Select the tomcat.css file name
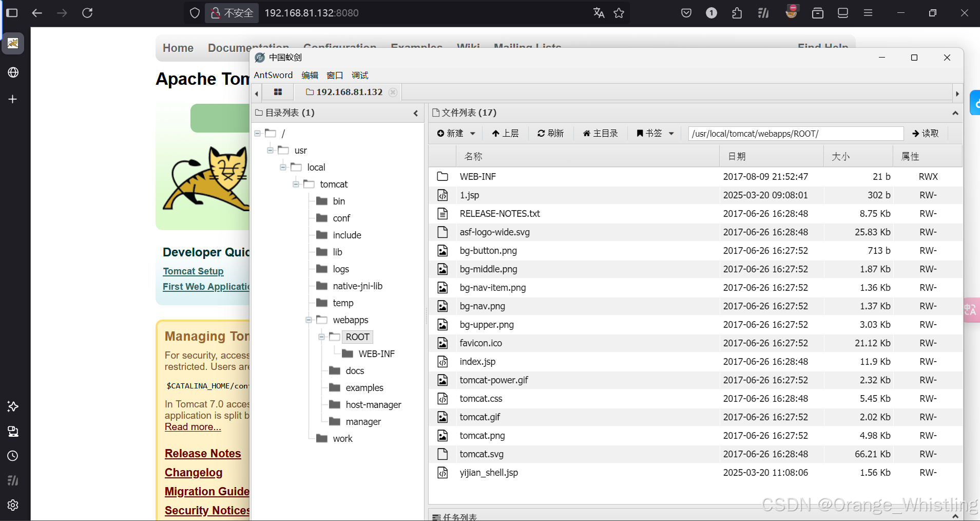The width and height of the screenshot is (980, 521). (481, 399)
